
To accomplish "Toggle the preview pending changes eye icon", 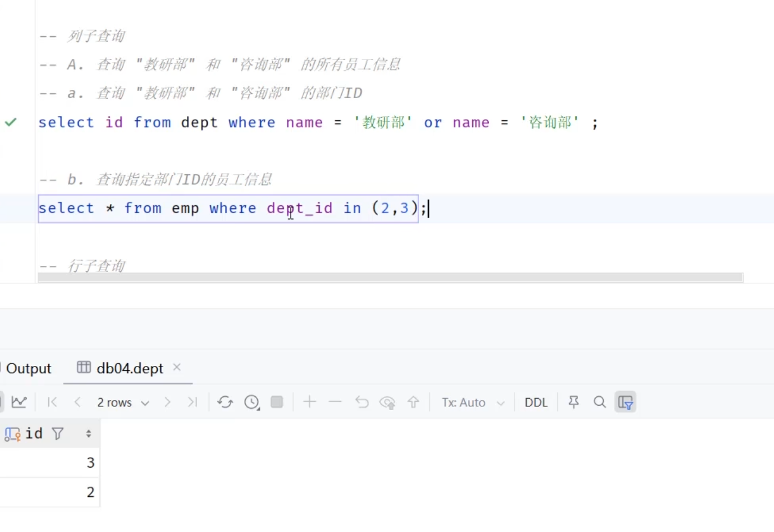I will (388, 402).
